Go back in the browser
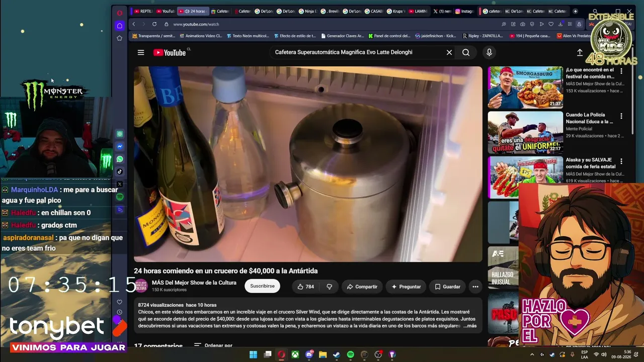 click(134, 24)
